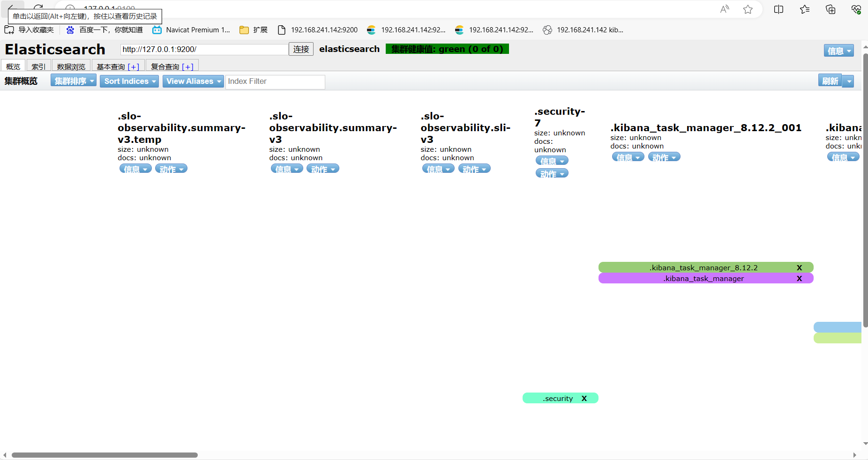
Task: Click the .security alias label
Action: pos(558,399)
